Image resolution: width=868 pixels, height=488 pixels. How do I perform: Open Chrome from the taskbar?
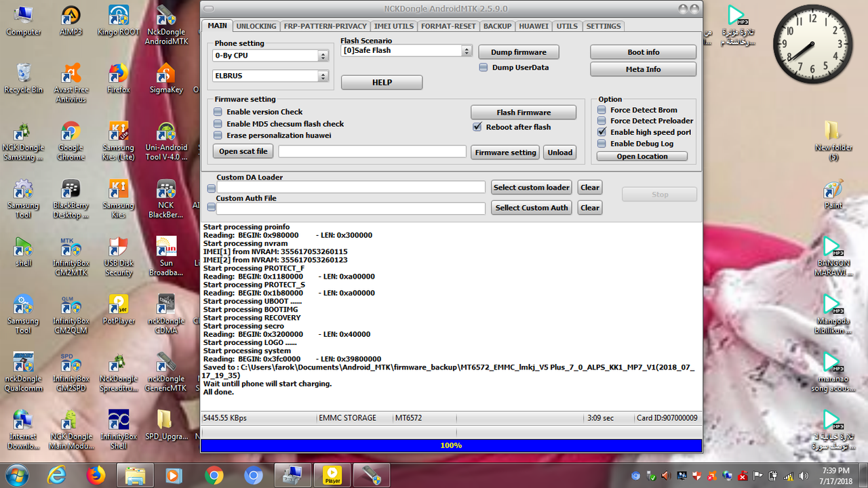coord(214,475)
